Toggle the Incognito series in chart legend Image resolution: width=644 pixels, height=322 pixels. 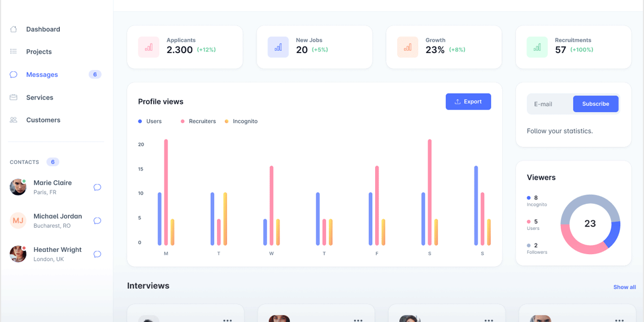click(241, 121)
